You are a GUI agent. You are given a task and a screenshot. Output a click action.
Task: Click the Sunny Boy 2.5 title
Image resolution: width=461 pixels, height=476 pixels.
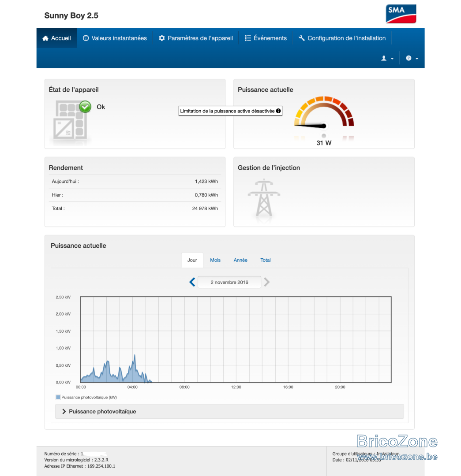click(71, 15)
